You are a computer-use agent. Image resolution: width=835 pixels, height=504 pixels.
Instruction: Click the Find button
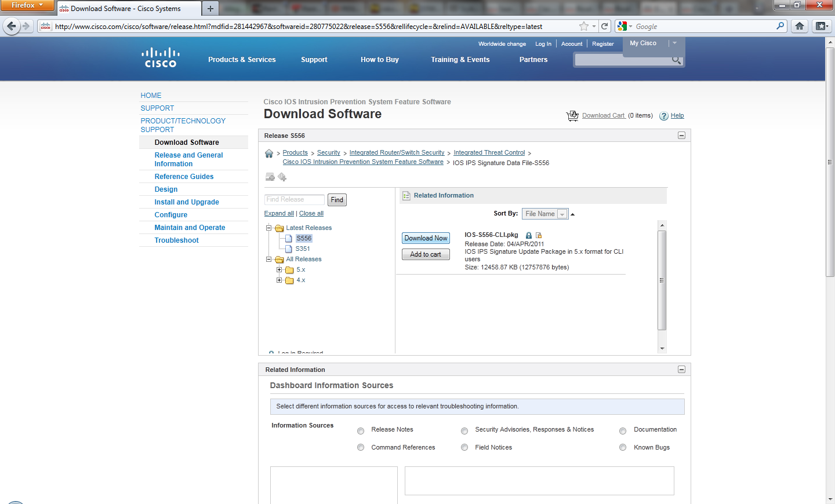[x=337, y=200]
